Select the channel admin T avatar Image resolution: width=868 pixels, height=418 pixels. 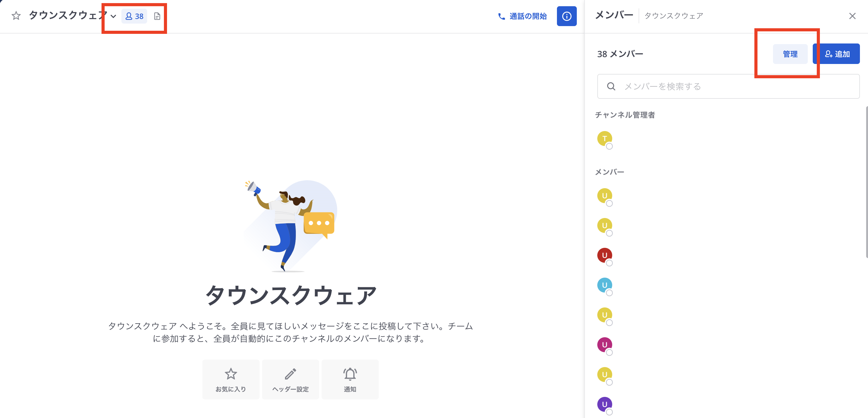coord(604,139)
